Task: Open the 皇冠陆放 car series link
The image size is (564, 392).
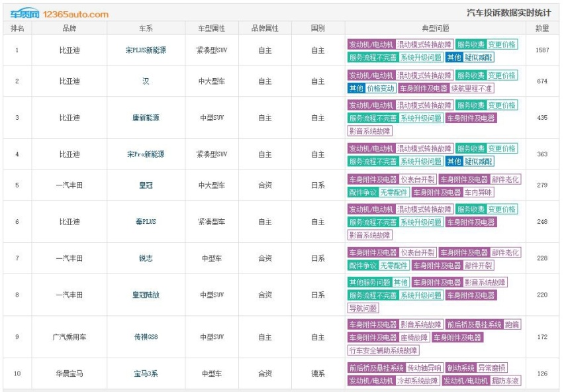Action: [x=146, y=295]
